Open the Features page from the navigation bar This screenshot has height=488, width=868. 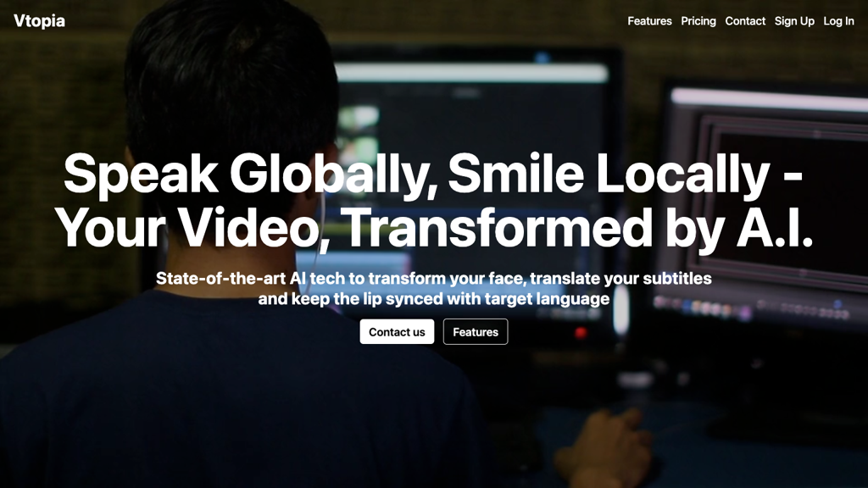coord(649,21)
